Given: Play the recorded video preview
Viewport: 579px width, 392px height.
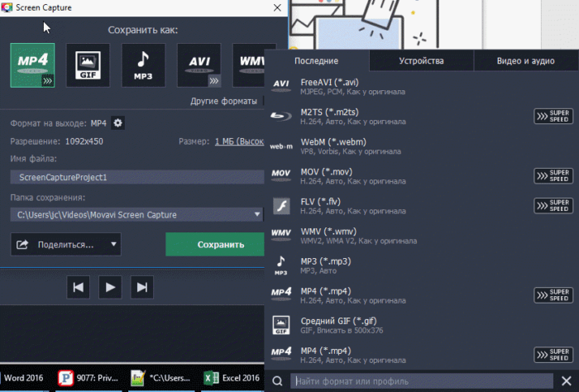Looking at the screenshot, I should [110, 287].
